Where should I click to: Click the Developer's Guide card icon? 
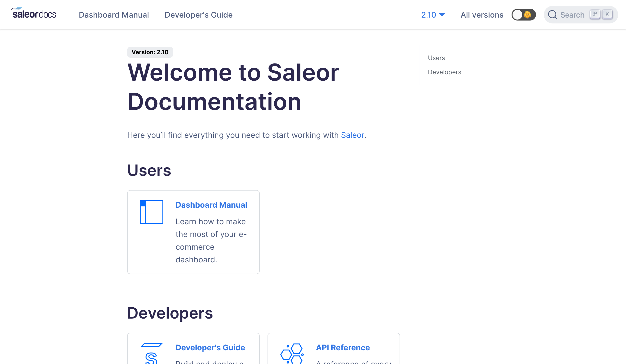click(152, 353)
